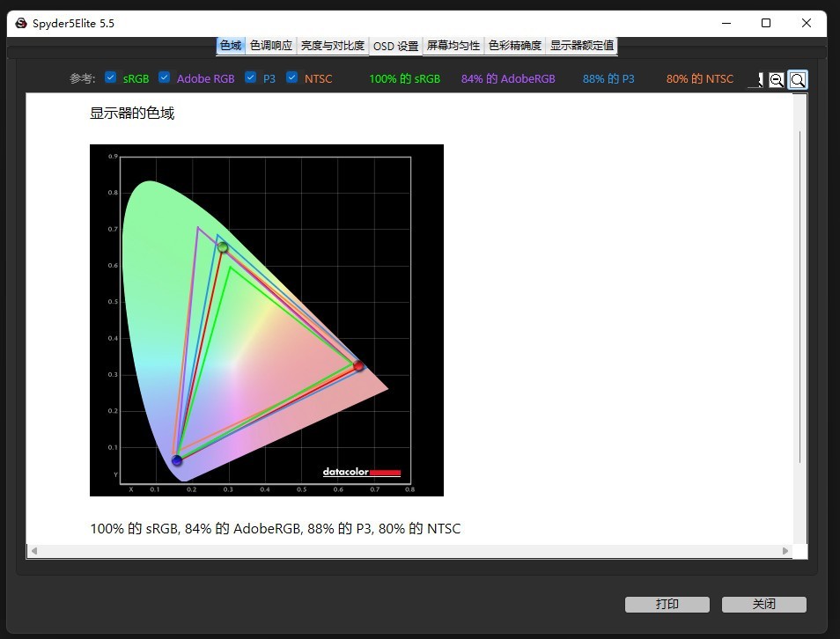Screen dimensions: 840x639
Task: Click the gamut summary line below chart
Action: [276, 529]
